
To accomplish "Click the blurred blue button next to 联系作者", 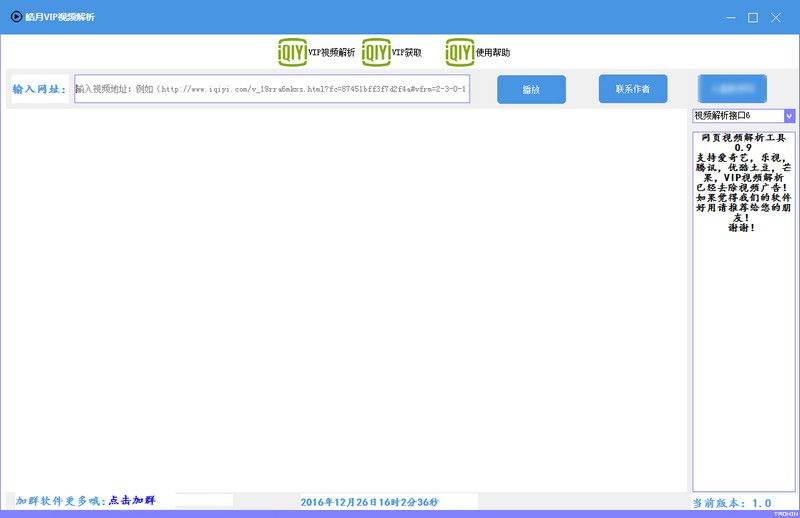I will pyautogui.click(x=732, y=89).
